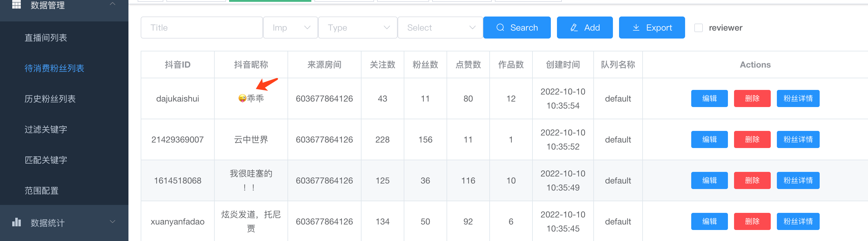Click the 116 点赞数 value
Image resolution: width=868 pixels, height=241 pixels.
[468, 181]
